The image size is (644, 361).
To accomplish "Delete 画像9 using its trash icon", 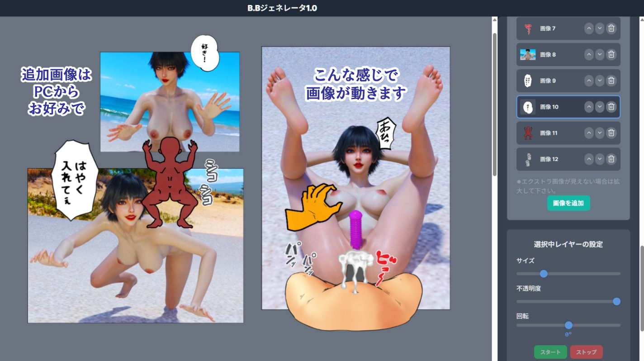I will [611, 81].
